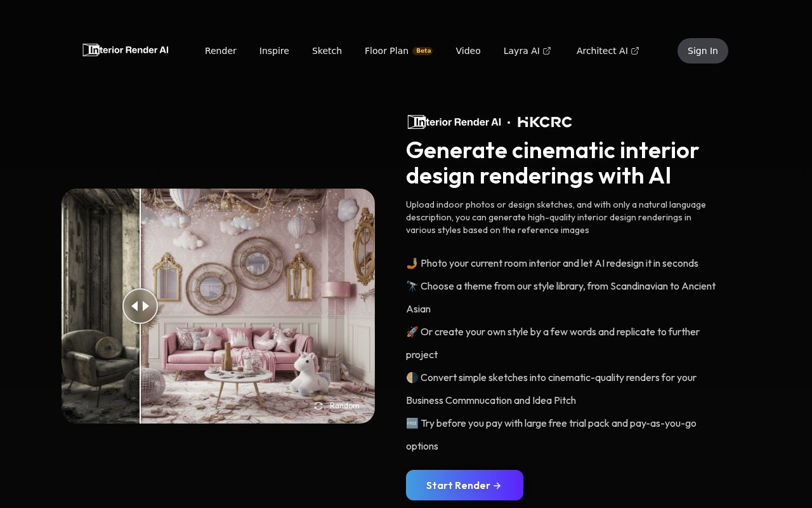Go to the Inspire page
This screenshot has width=812, height=508.
click(x=274, y=51)
